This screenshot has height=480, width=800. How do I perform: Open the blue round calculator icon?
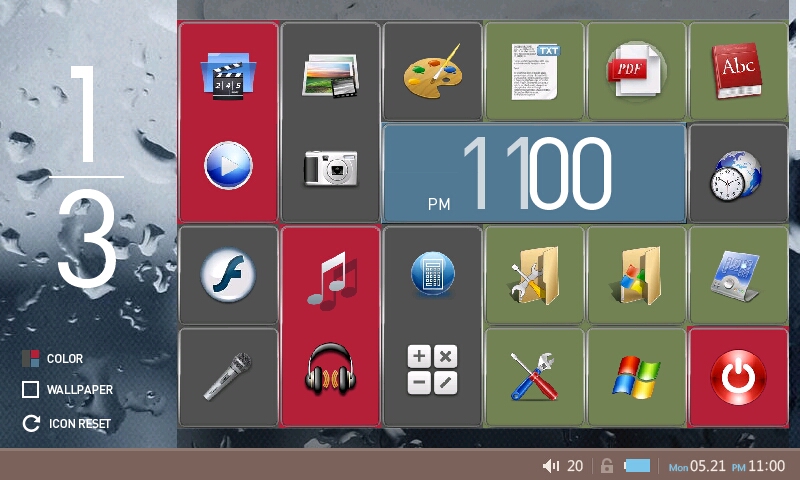pos(433,274)
